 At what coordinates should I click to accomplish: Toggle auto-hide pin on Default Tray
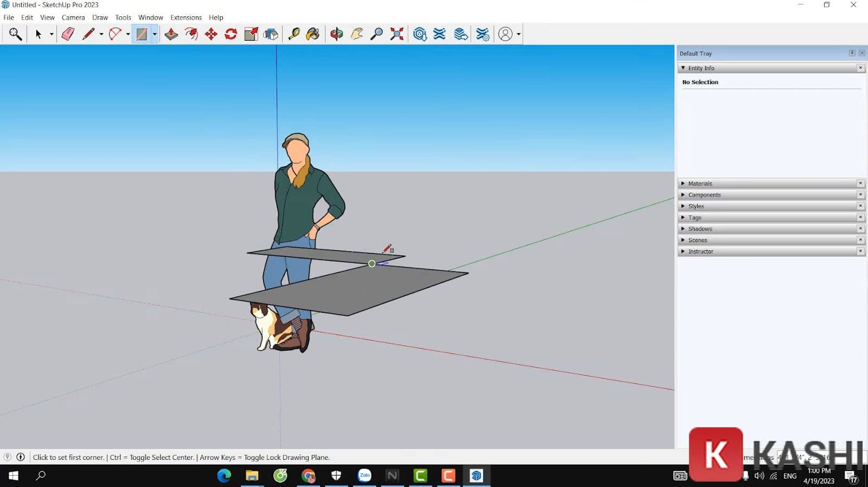tap(852, 53)
